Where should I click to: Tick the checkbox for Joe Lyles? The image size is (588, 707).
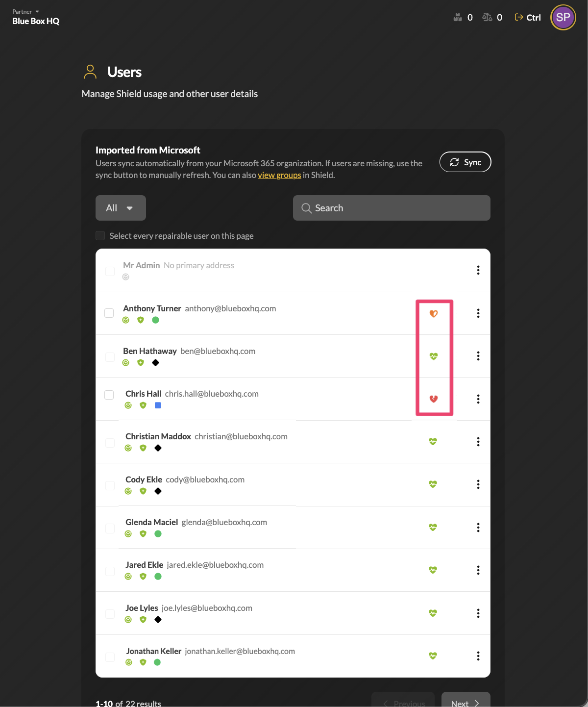pos(110,614)
